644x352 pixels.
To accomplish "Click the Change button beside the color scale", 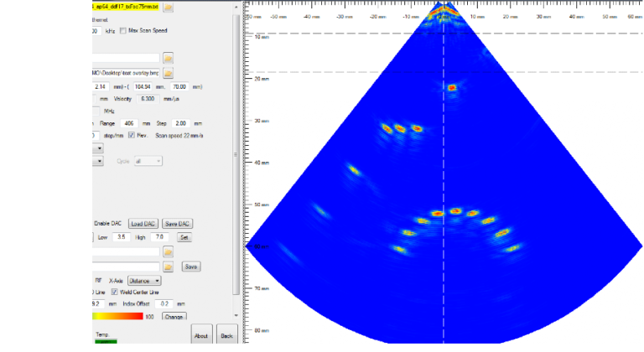I will point(174,317).
